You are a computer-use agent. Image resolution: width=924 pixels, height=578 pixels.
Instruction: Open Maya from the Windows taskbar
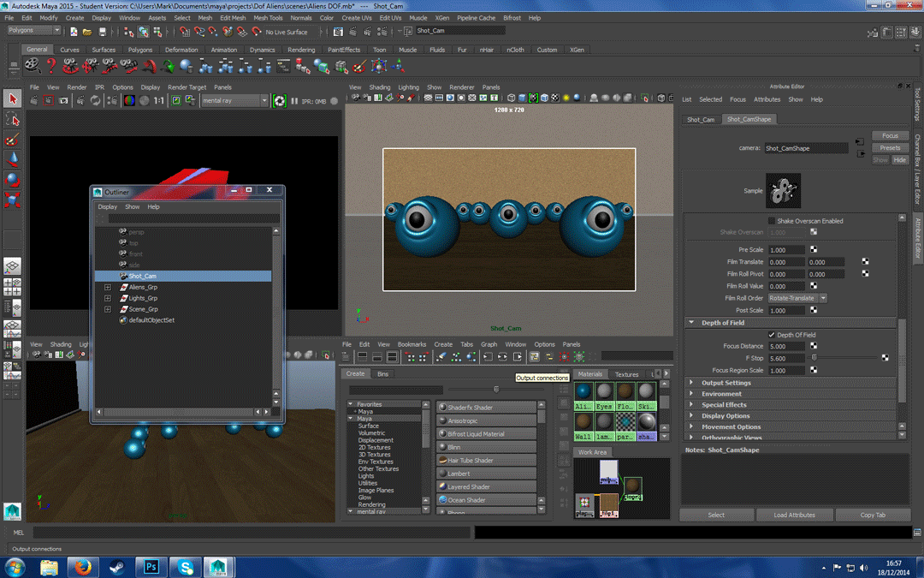point(219,567)
